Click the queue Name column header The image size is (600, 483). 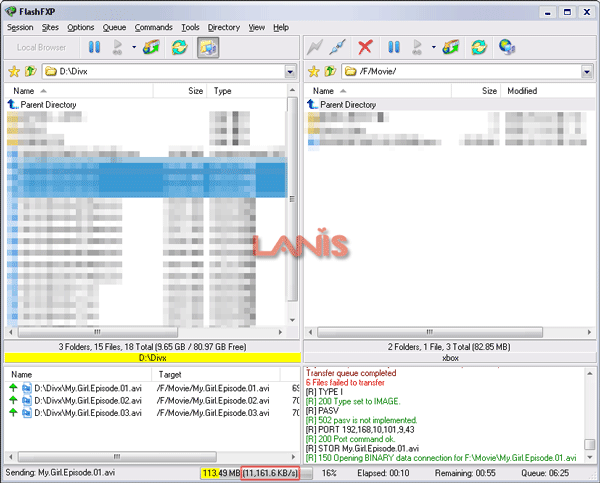tap(78, 375)
